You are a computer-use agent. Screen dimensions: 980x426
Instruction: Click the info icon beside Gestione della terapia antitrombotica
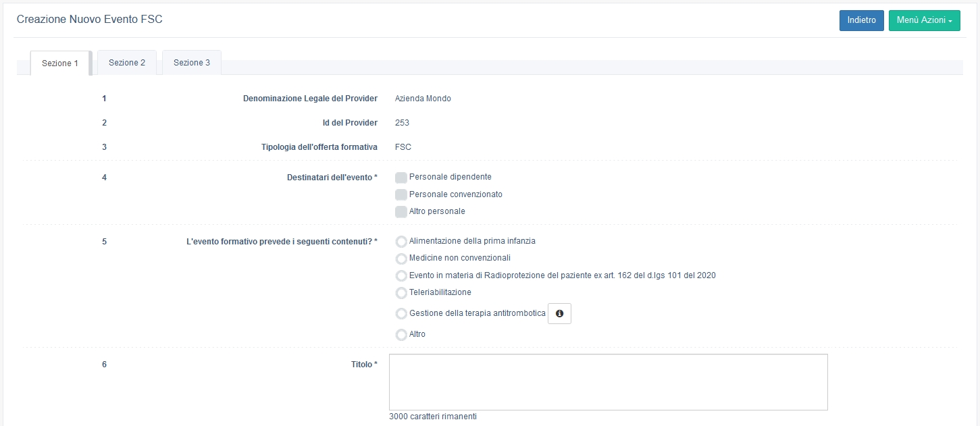pos(559,314)
